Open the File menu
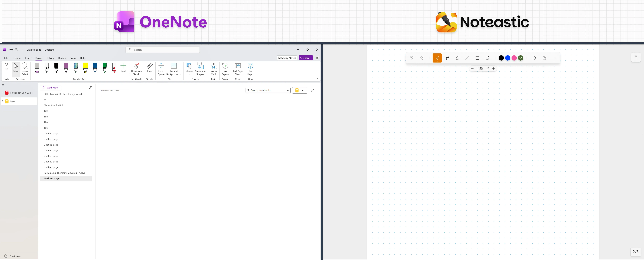644x260 pixels. (6, 58)
